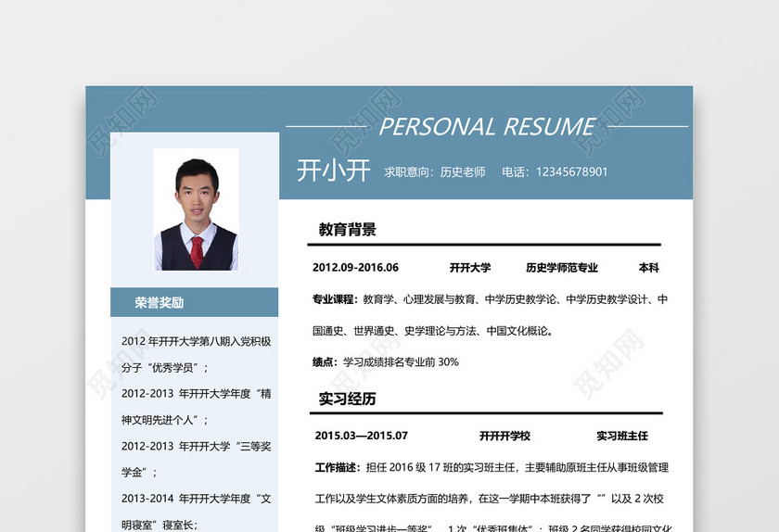
Task: Click the line ending “精
Action: (197, 394)
